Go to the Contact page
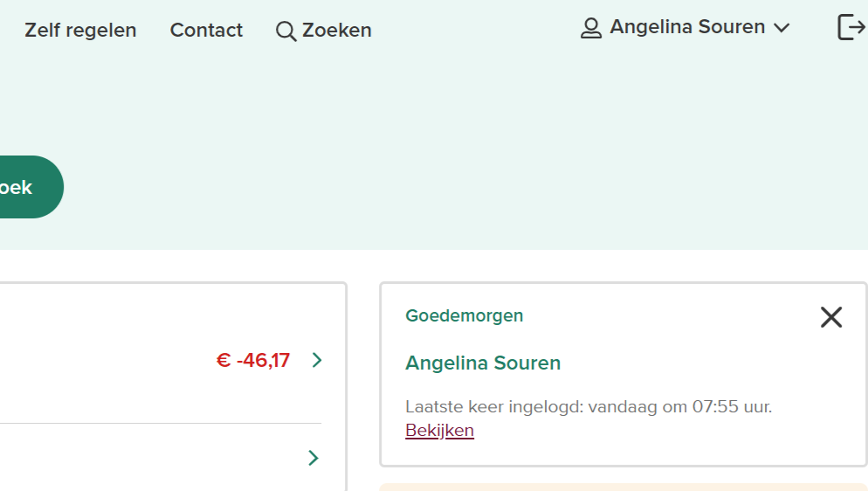The width and height of the screenshot is (868, 491). click(x=206, y=31)
